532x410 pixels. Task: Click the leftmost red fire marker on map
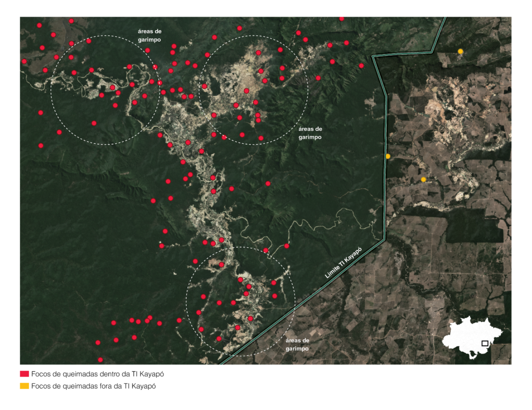[24, 61]
